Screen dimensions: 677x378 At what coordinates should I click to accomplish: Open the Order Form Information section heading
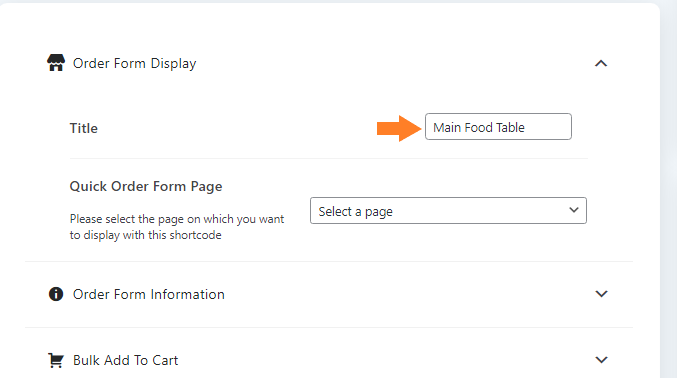click(x=149, y=294)
